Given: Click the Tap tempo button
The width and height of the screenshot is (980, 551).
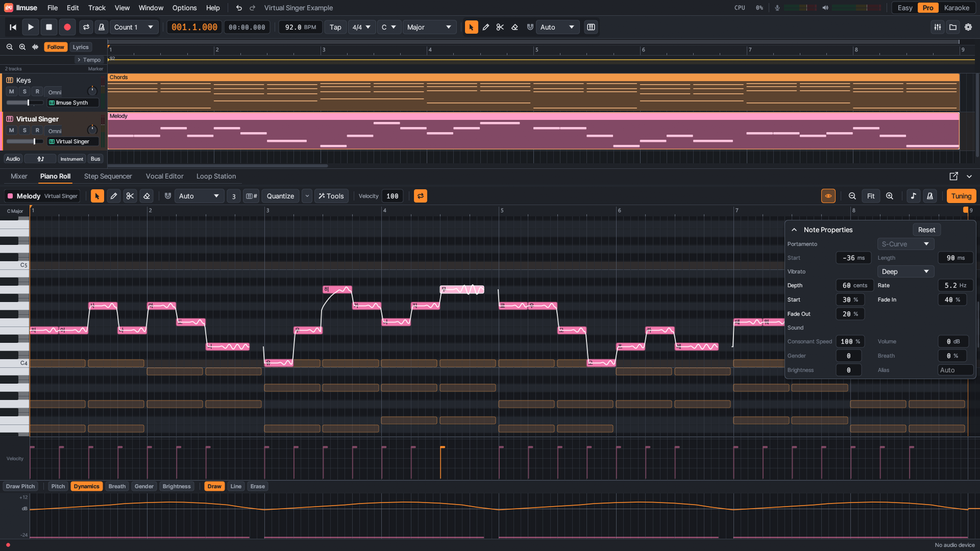Looking at the screenshot, I should pos(336,27).
